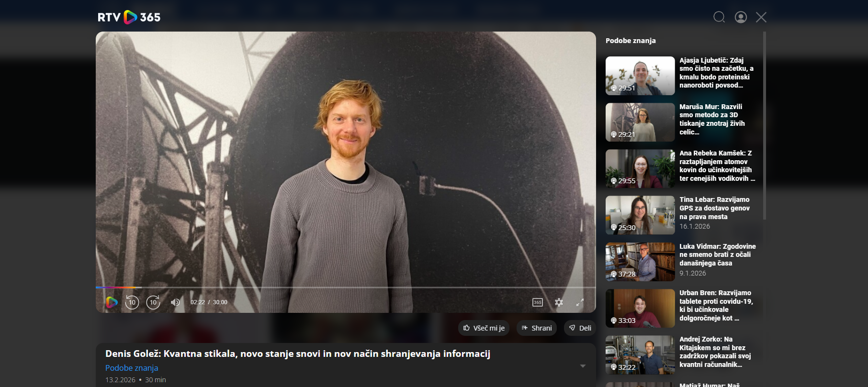
Task: Click the RTV 365 logo
Action: click(129, 17)
